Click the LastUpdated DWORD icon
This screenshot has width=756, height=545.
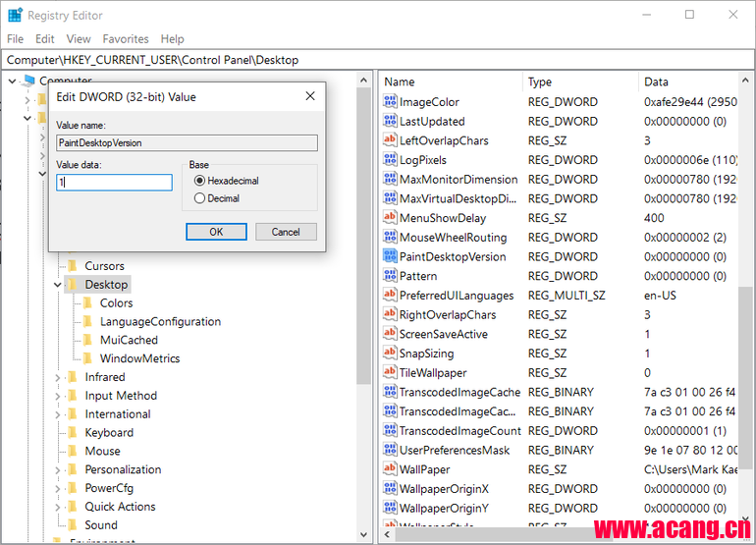390,121
